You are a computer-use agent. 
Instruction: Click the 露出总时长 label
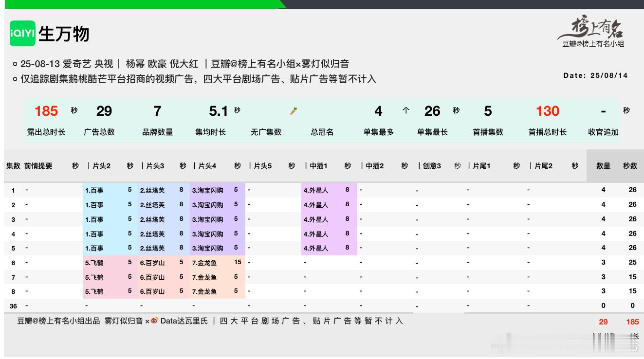pos(46,132)
